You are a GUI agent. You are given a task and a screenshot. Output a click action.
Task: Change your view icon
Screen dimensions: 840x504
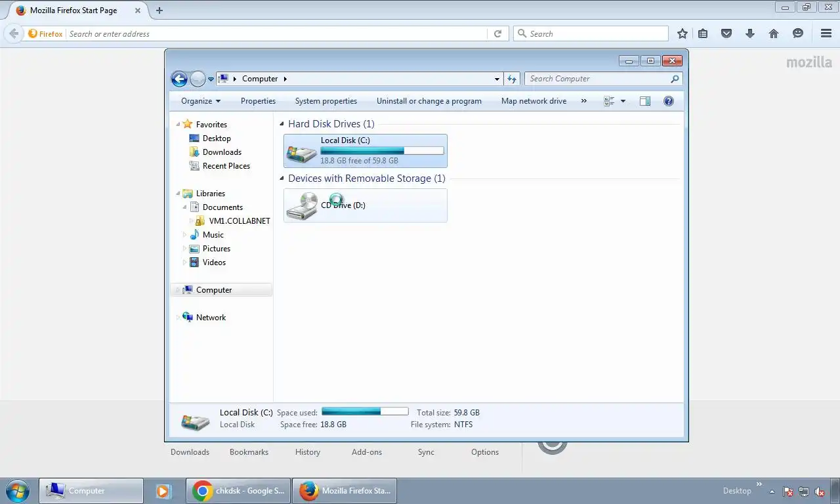pos(609,101)
